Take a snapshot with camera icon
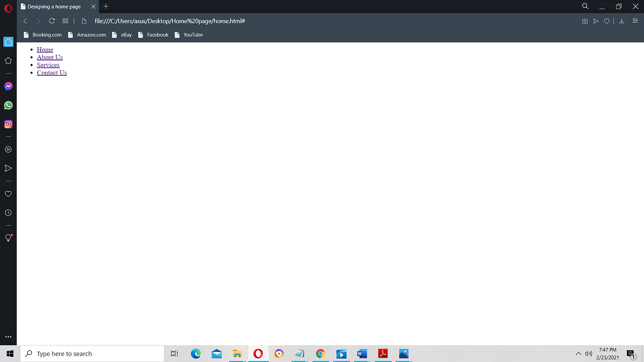The height and width of the screenshot is (362, 644). [584, 21]
